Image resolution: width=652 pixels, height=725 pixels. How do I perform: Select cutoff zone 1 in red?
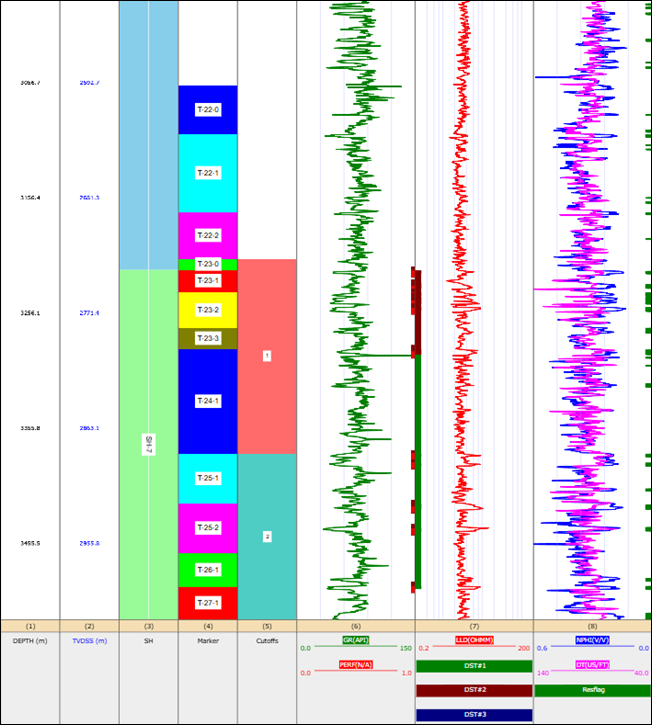(x=267, y=356)
